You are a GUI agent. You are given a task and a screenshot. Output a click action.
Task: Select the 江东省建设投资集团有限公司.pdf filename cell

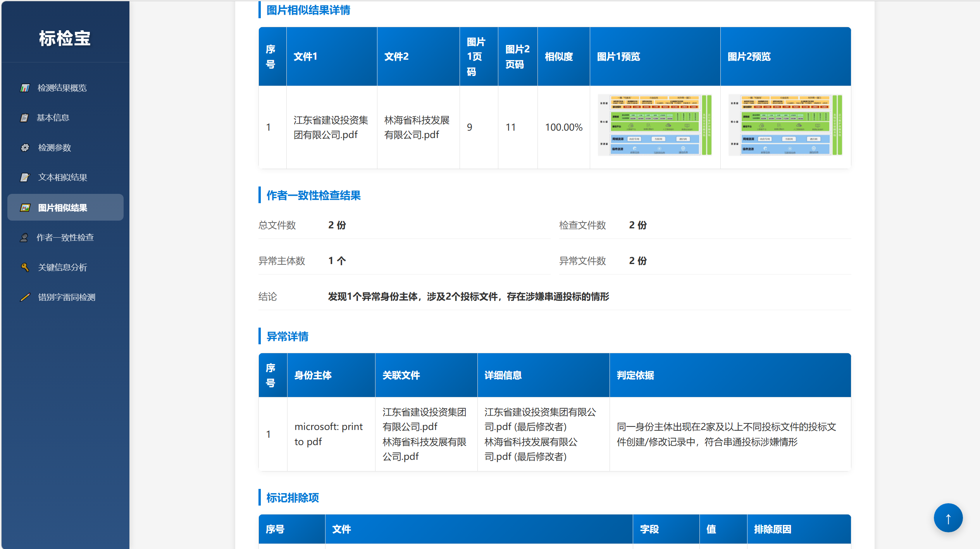click(x=331, y=126)
